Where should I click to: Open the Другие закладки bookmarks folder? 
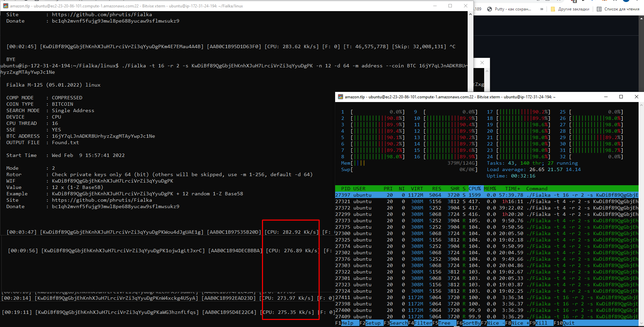570,9
